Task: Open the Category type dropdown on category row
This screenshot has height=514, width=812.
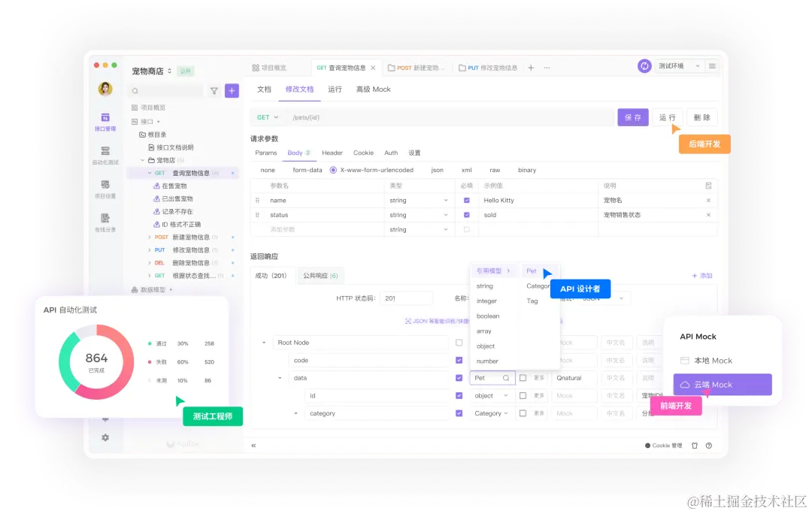Action: (492, 413)
